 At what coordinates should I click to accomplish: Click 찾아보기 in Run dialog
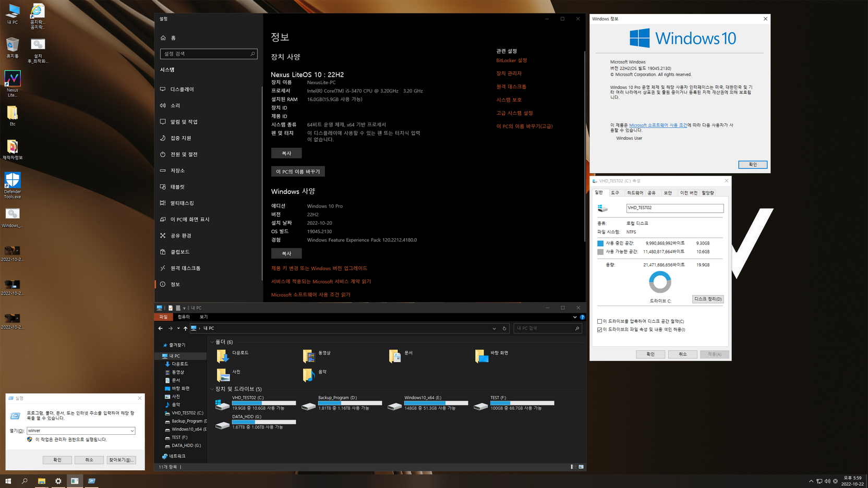(x=121, y=460)
